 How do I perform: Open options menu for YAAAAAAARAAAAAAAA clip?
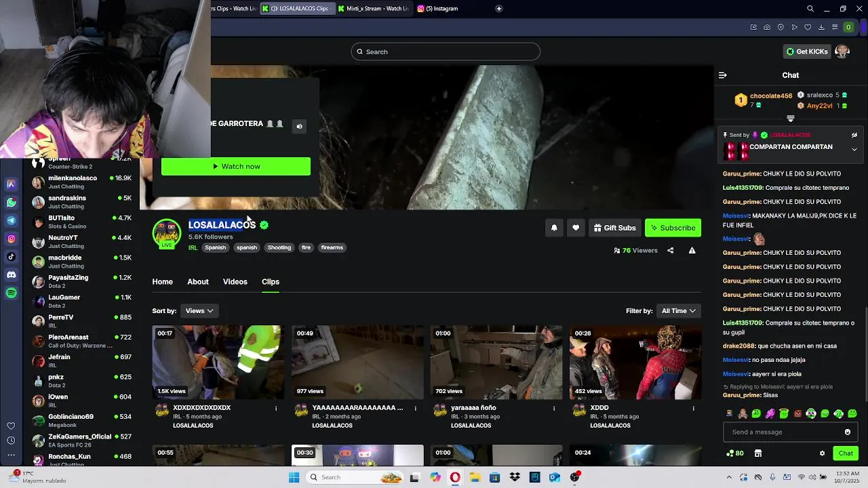pos(415,409)
